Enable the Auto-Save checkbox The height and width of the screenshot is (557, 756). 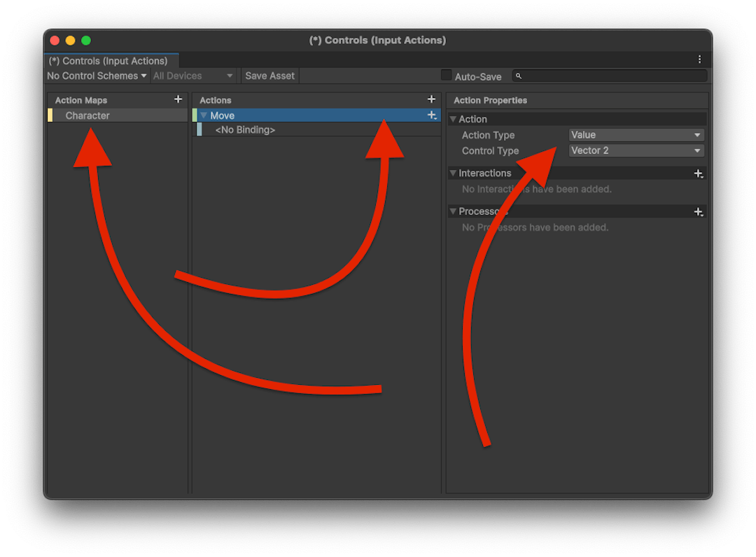pos(446,76)
